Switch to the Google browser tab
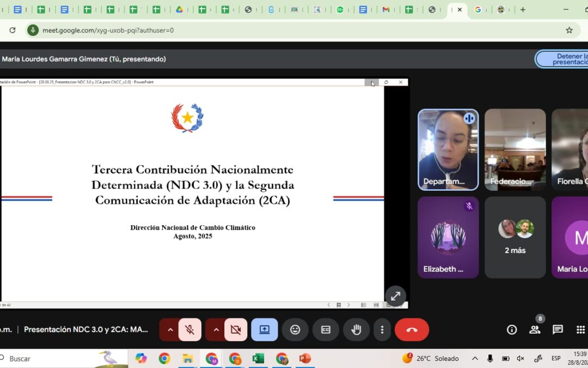The height and width of the screenshot is (368, 588). [x=478, y=10]
